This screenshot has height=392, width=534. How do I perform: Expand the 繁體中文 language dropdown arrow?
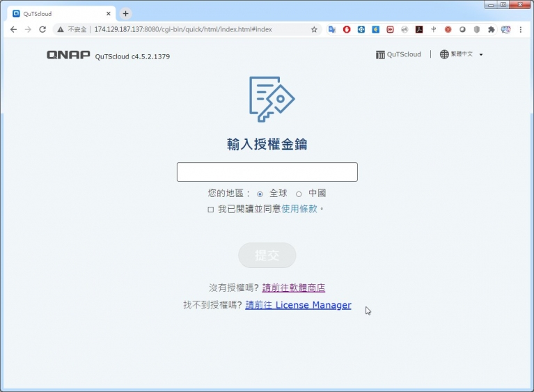[481, 54]
